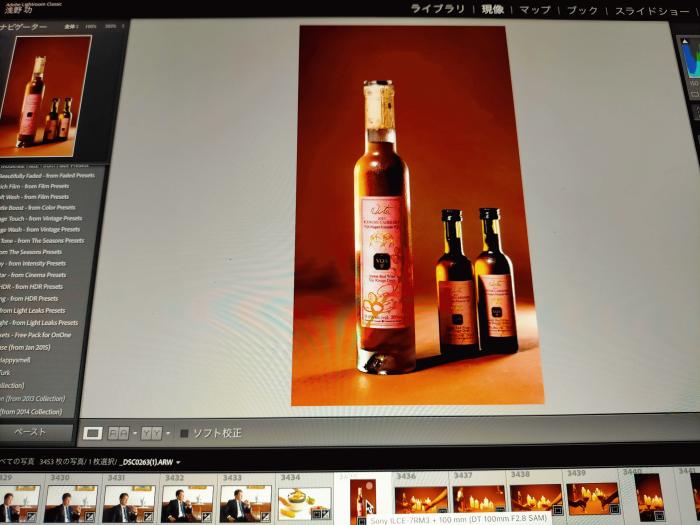
Task: Open the dropdown arrow after the Y|Y icon
Action: [x=168, y=433]
